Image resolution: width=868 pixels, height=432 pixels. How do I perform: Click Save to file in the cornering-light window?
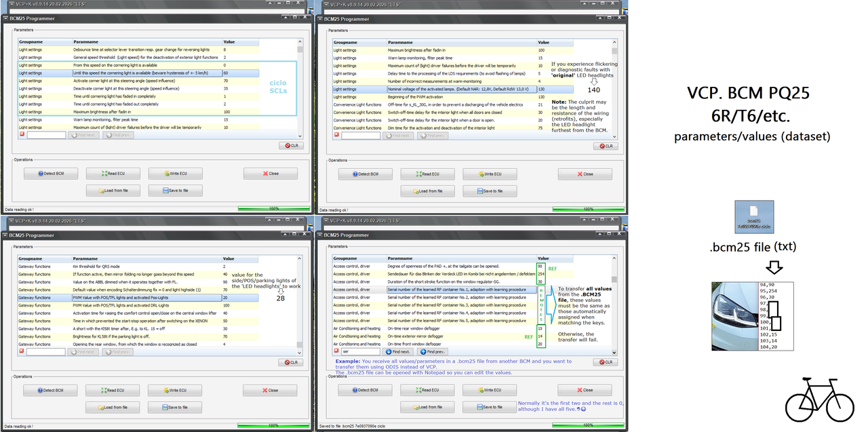176,191
